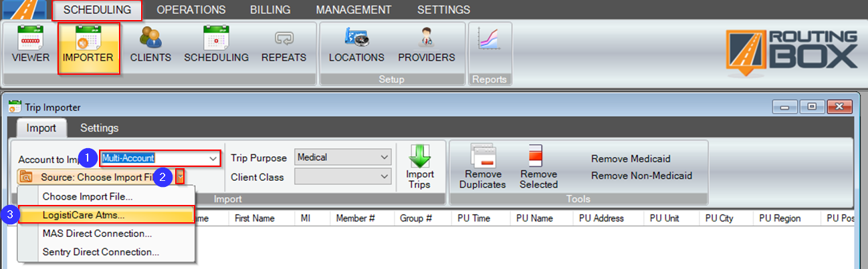Select the Import tab in Trip Importer
Image resolution: width=868 pixels, height=269 pixels.
[41, 127]
